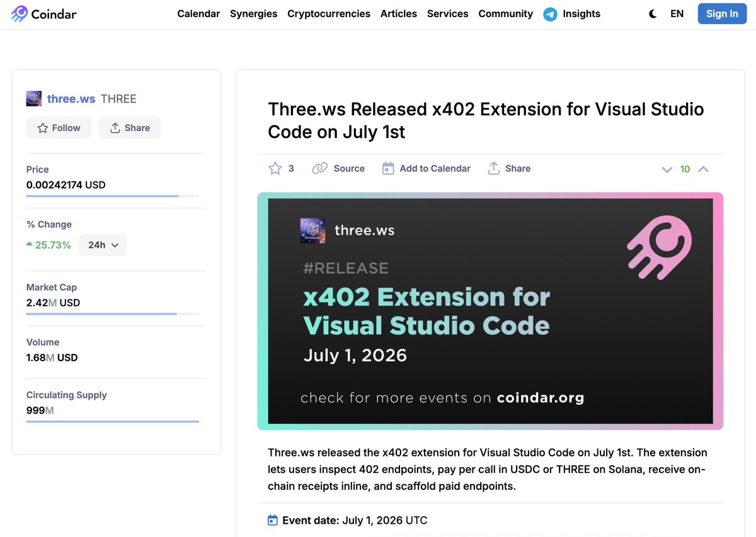This screenshot has width=756, height=537.
Task: Open the event Source link
Action: coord(339,168)
